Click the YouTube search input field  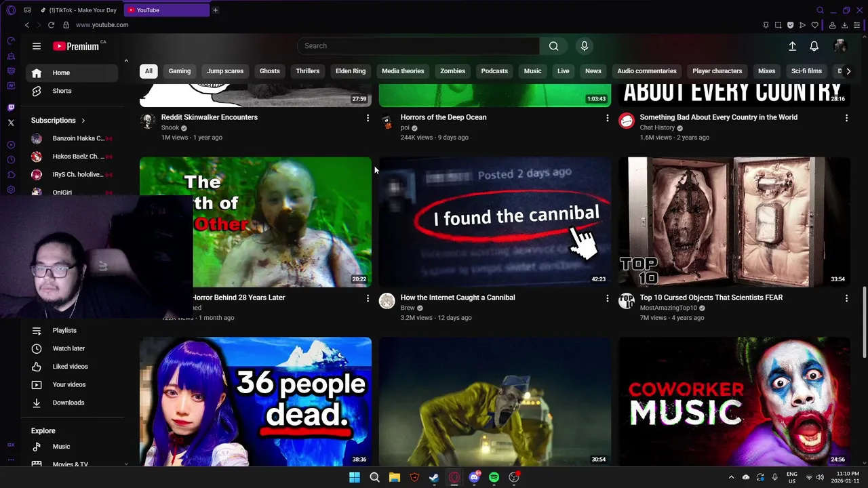coord(418,46)
